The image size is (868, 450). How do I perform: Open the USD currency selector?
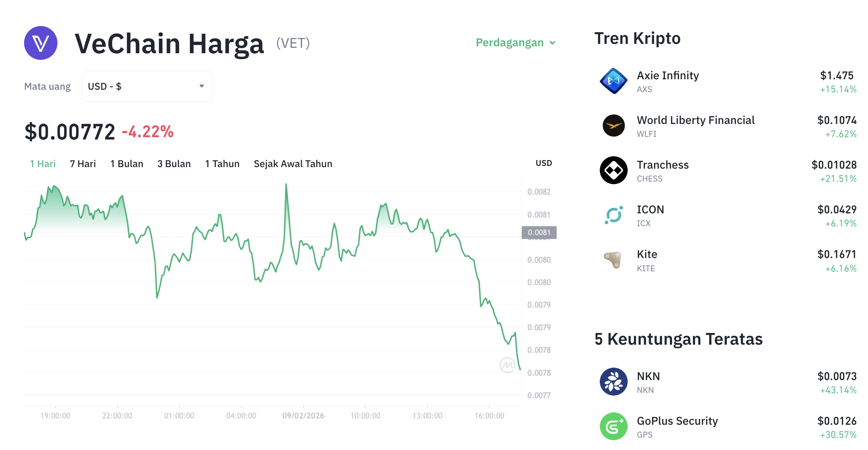click(x=147, y=86)
